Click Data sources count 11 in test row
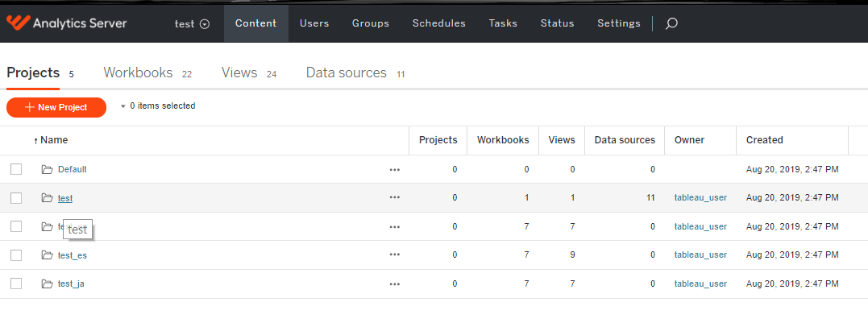The width and height of the screenshot is (868, 327). point(650,197)
